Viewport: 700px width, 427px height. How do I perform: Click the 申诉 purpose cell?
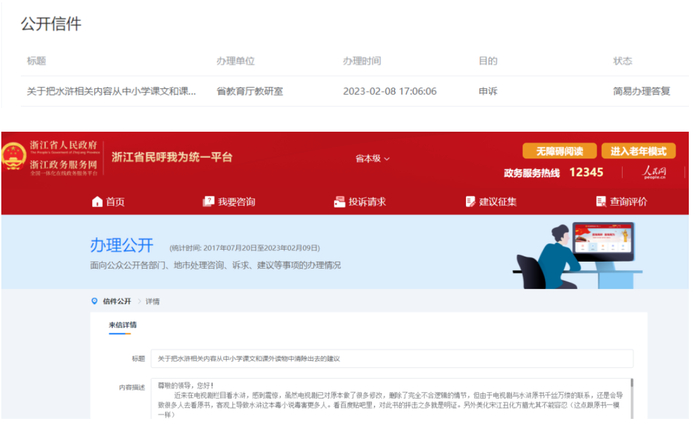pos(488,91)
